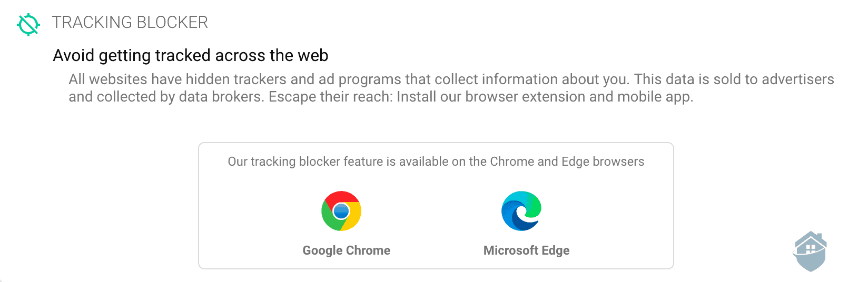Click the green crossed-out crosshair tracking blocker icon
This screenshot has height=282, width=868.
tap(28, 25)
